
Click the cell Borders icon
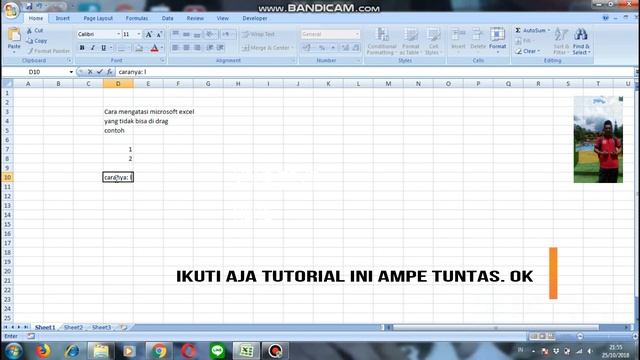(x=121, y=48)
